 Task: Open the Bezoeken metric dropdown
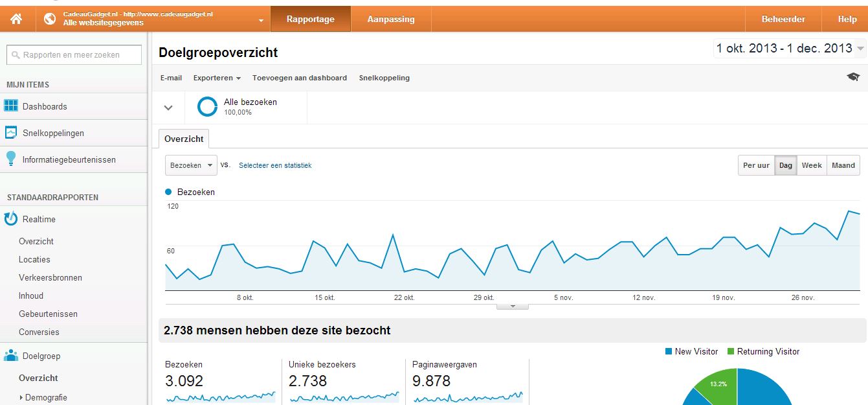(191, 165)
